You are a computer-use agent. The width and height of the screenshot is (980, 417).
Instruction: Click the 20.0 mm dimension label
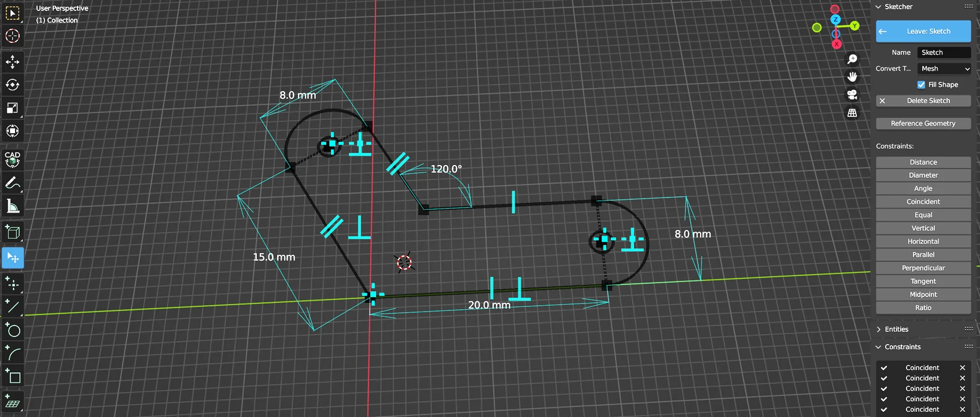tap(489, 305)
